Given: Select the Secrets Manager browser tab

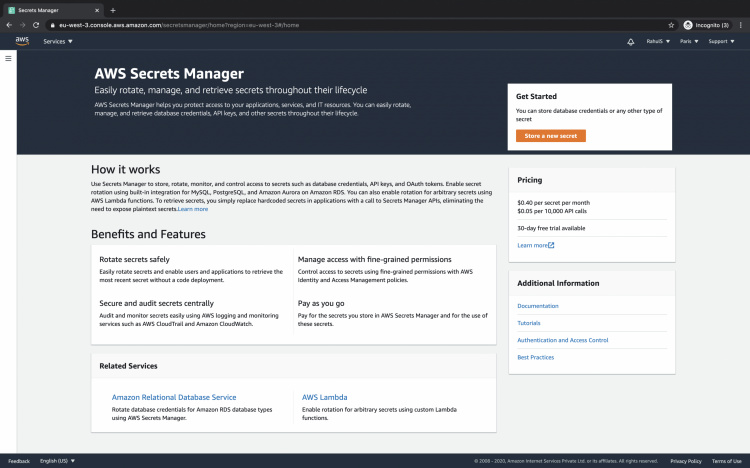Looking at the screenshot, I should (x=50, y=10).
